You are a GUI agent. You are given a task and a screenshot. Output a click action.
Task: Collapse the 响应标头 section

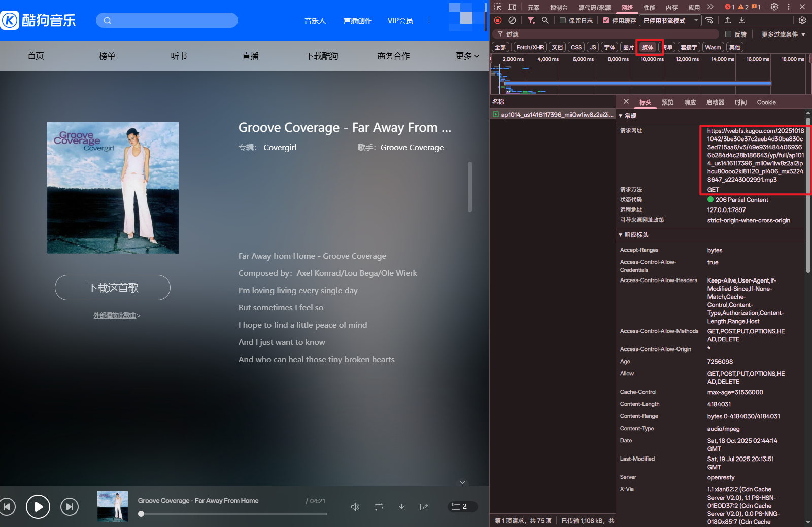(x=621, y=235)
